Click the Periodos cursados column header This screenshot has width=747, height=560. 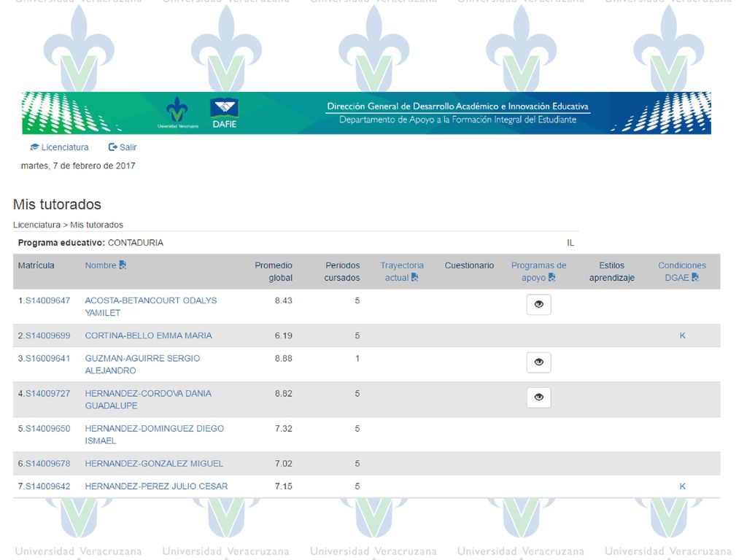(342, 271)
